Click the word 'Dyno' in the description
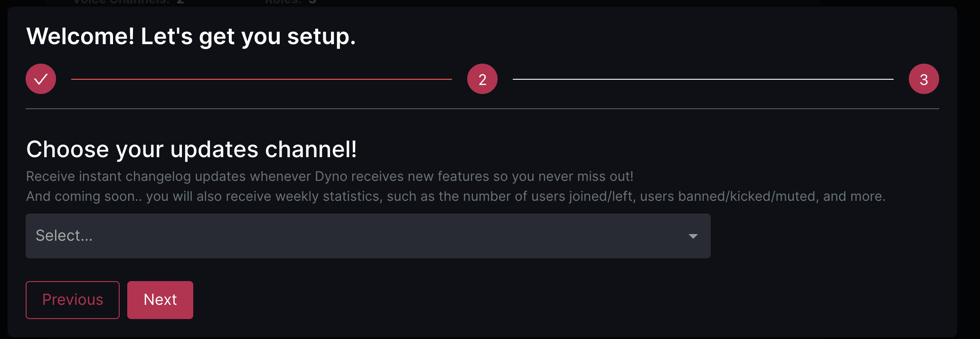This screenshot has height=339, width=980. 331,177
